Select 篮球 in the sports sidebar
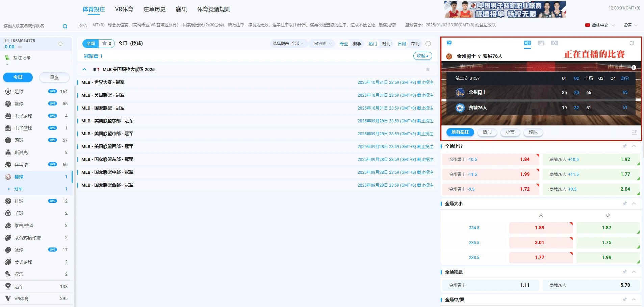Viewport: 644px width, 307px height. click(x=19, y=104)
